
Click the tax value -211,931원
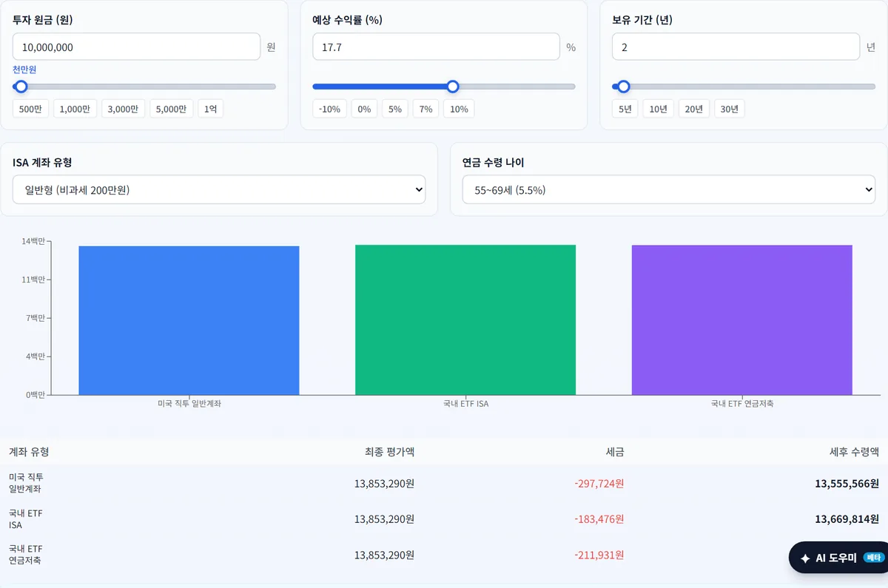coord(599,555)
